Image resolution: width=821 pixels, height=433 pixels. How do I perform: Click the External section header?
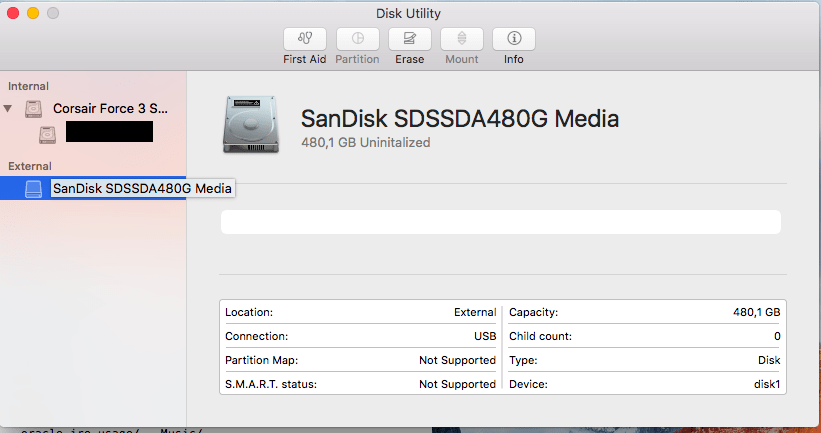pyautogui.click(x=30, y=166)
